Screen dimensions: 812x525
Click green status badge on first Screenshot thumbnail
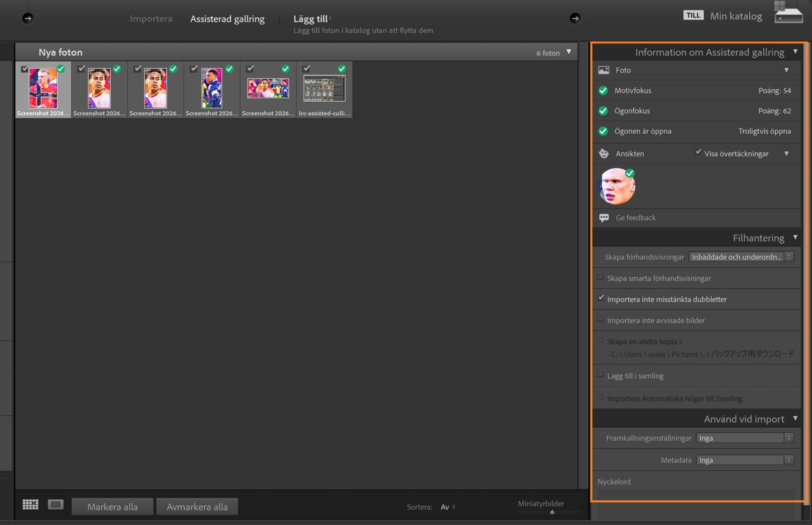point(60,69)
